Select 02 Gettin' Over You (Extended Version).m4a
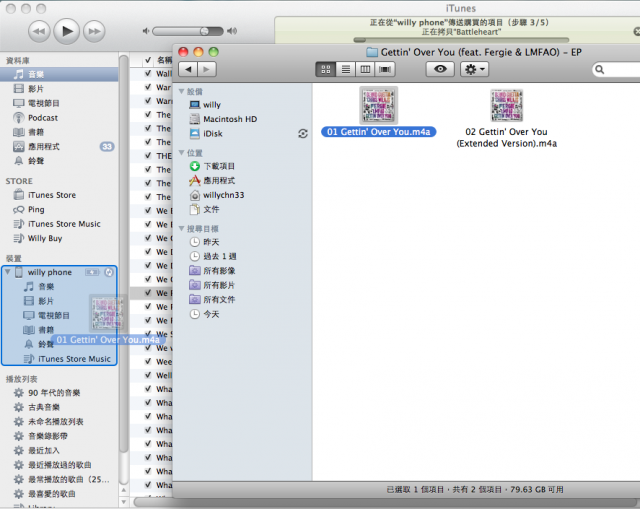The image size is (640, 509). click(507, 118)
